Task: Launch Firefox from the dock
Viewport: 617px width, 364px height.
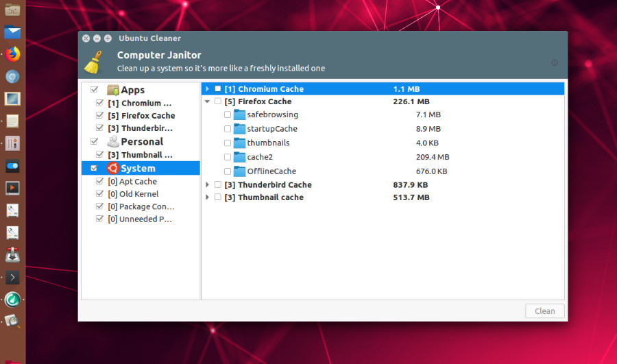Action: (12, 54)
